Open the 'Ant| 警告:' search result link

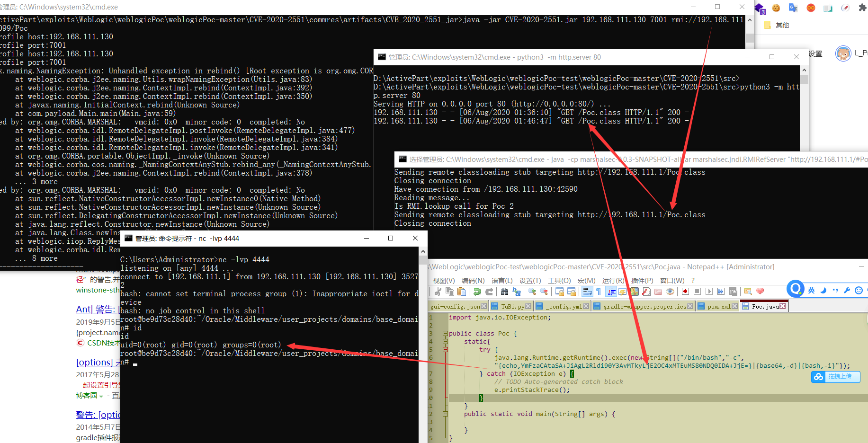tap(98, 309)
